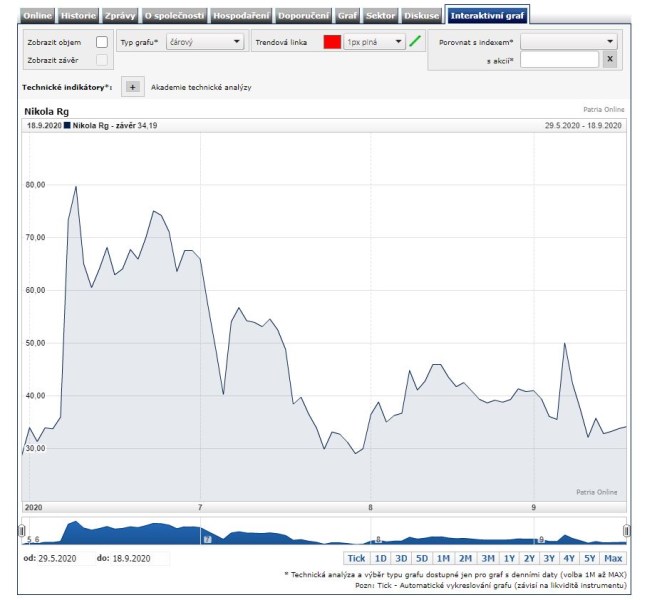Toggle the Zobrazit závěr checkbox
The height and width of the screenshot is (600, 647).
[x=101, y=61]
